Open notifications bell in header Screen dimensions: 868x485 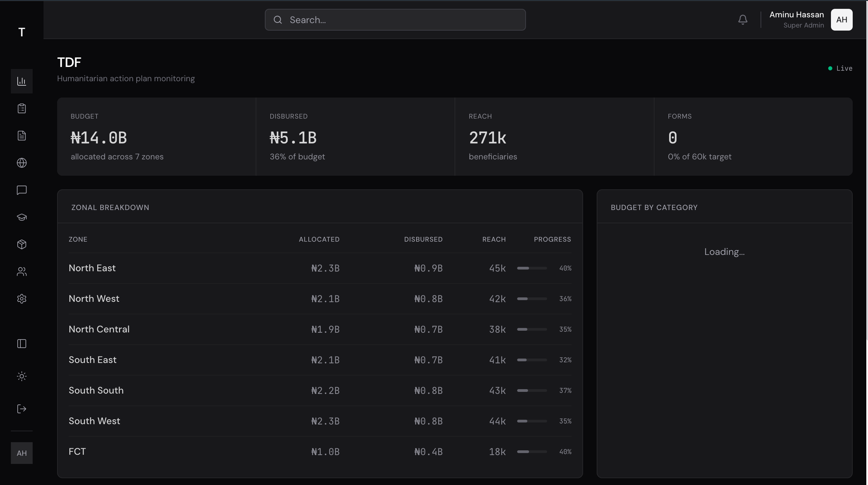(x=743, y=20)
